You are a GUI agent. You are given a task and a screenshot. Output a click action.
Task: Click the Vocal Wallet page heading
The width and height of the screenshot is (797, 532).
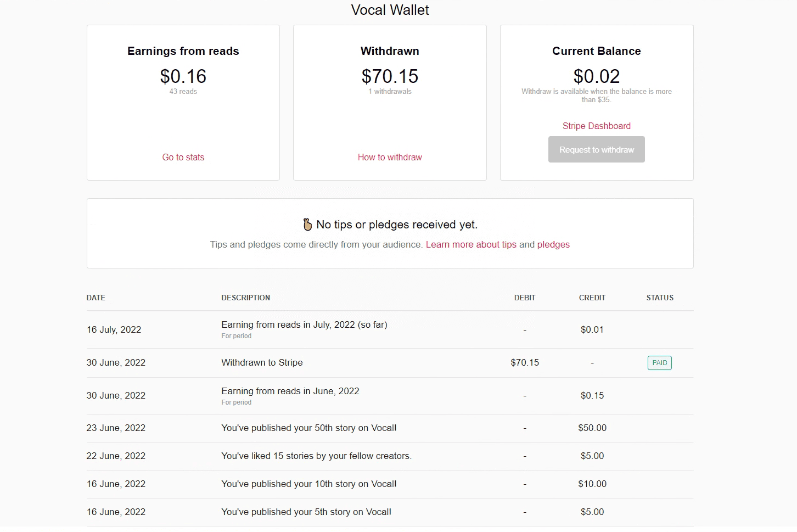point(390,10)
